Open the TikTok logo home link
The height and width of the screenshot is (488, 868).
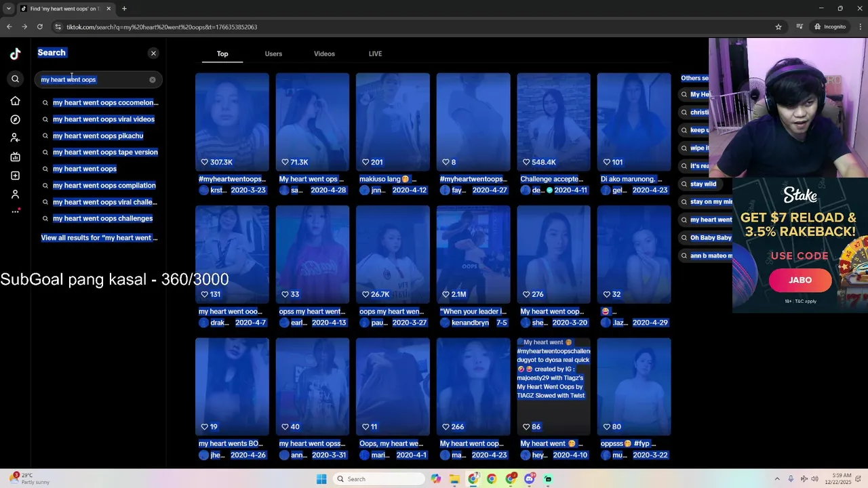point(15,54)
